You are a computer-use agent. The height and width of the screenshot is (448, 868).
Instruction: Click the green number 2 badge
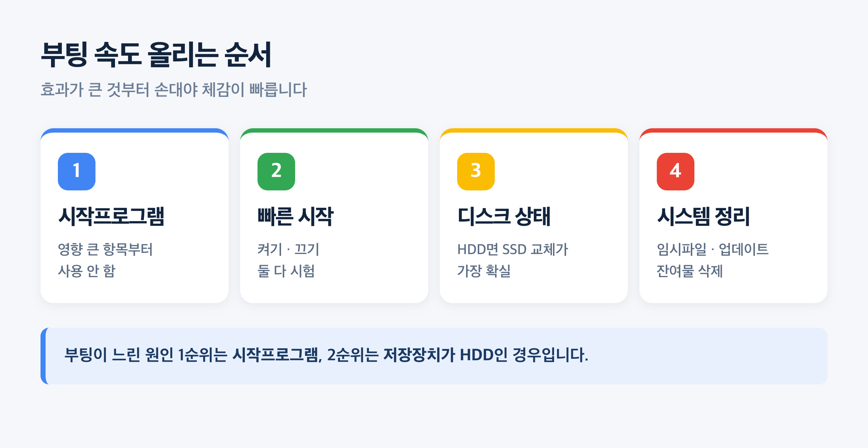(276, 172)
